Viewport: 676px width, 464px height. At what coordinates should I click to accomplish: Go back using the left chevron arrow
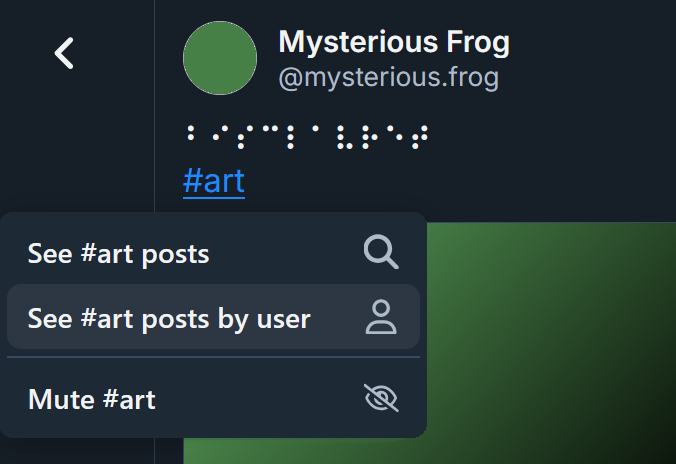[x=64, y=53]
